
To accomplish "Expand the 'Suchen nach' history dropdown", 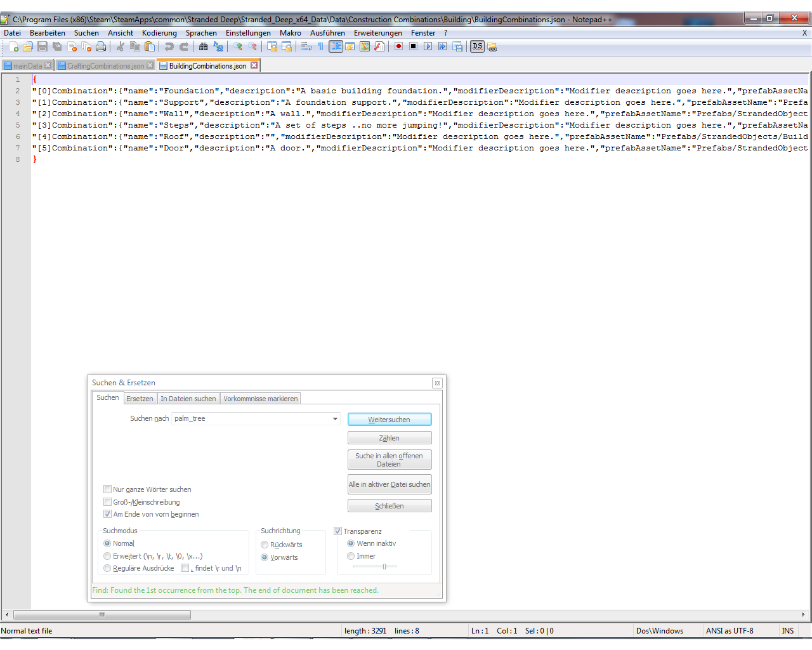I will point(335,419).
